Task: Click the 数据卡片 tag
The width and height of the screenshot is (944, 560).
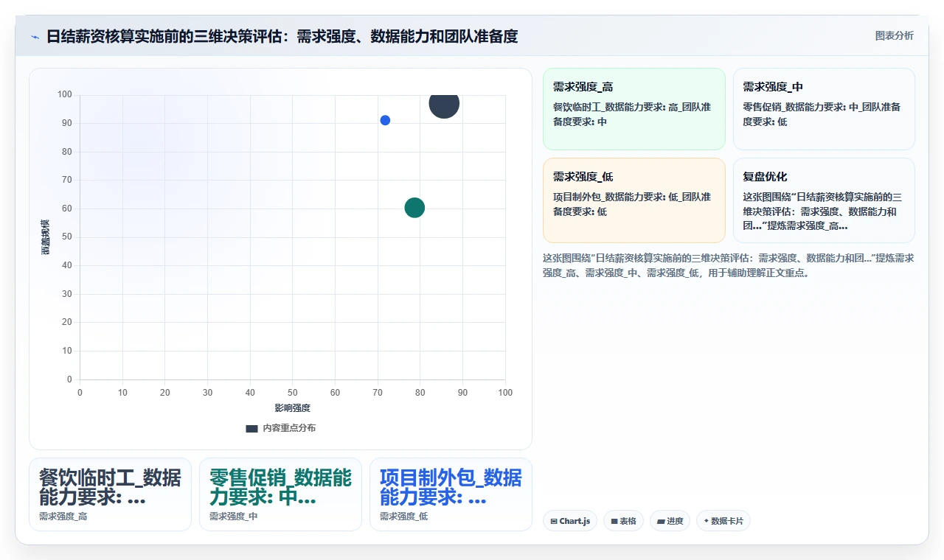Action: click(723, 521)
